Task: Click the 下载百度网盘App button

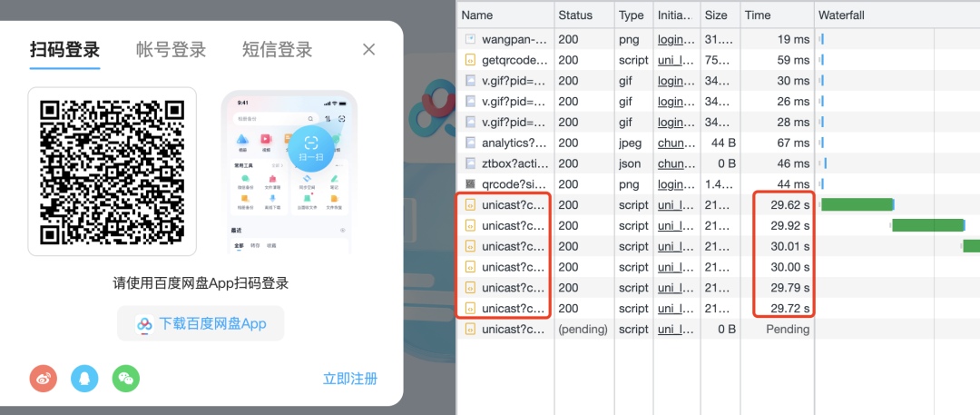Action: tap(201, 323)
